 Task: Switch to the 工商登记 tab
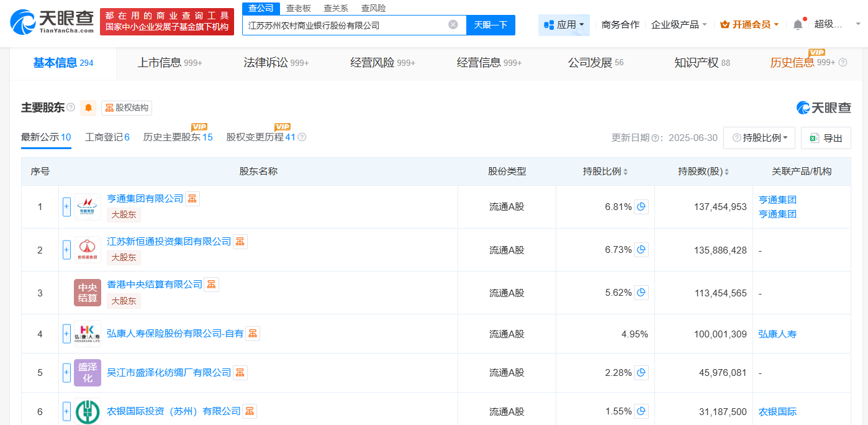coord(106,138)
